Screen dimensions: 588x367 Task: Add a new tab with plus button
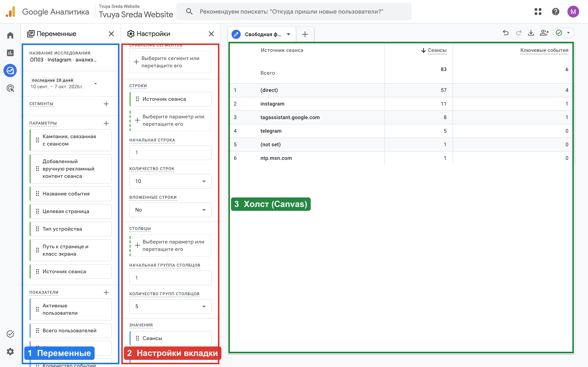[x=305, y=34]
